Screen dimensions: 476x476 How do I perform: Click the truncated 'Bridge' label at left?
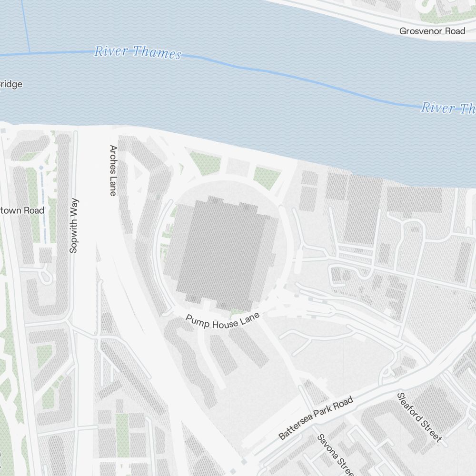click(x=11, y=84)
